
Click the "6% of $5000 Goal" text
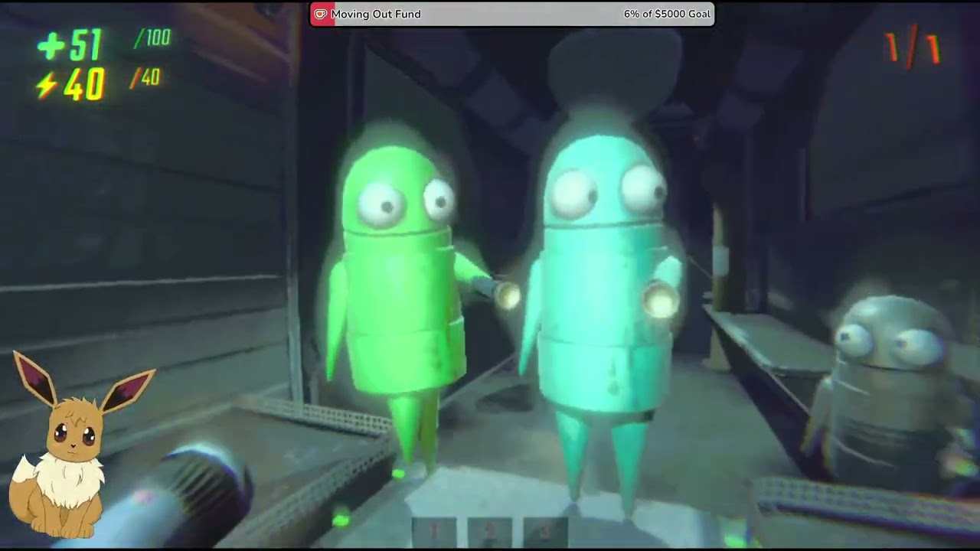667,14
